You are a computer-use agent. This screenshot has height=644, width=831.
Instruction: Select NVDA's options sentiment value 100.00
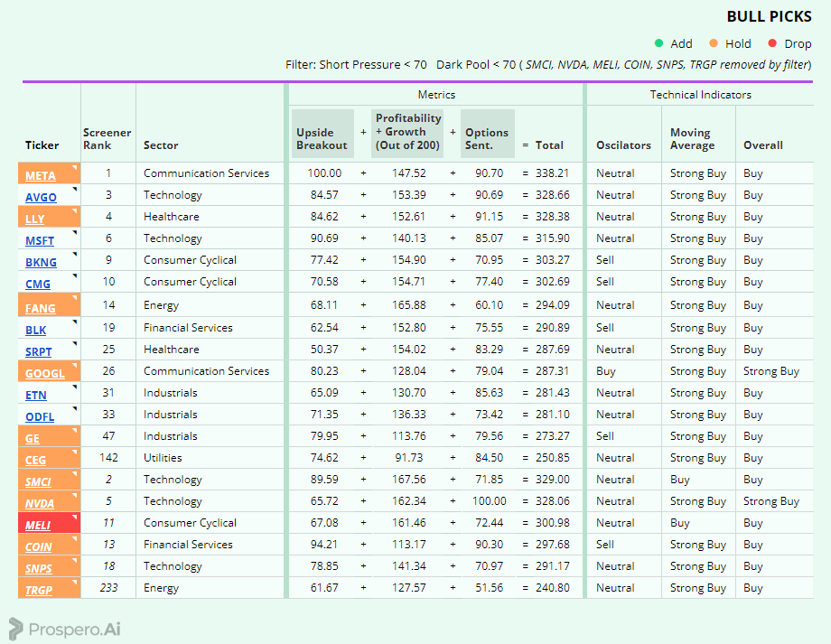tap(490, 501)
